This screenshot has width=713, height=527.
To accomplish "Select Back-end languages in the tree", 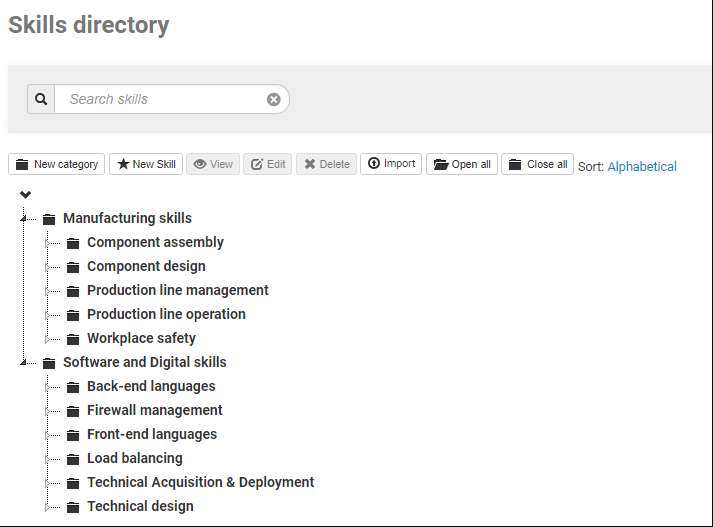I will tap(151, 386).
